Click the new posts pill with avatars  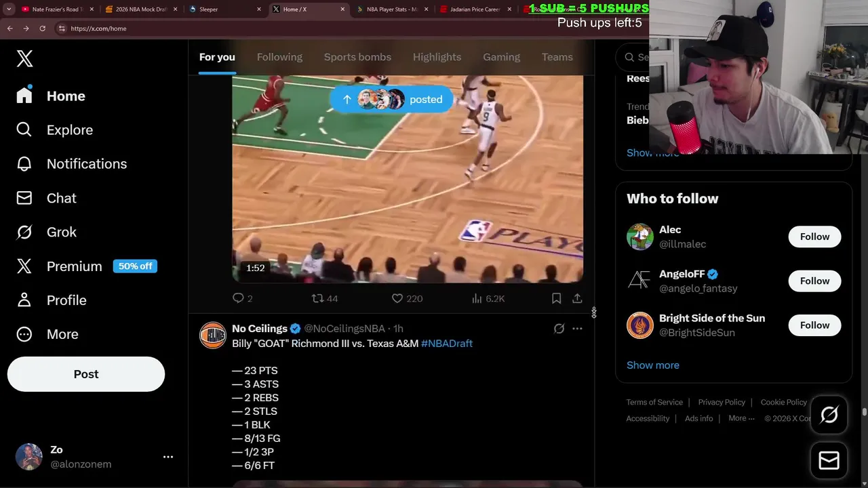[391, 100]
